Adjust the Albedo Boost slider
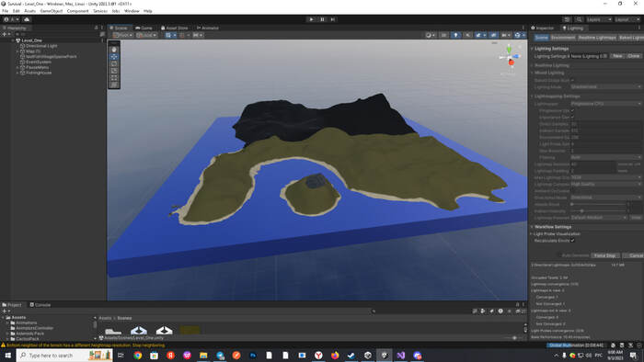This screenshot has width=644, height=362. click(599, 204)
